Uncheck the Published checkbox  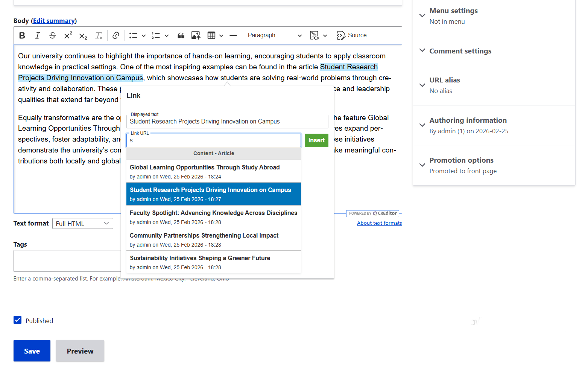(x=17, y=320)
